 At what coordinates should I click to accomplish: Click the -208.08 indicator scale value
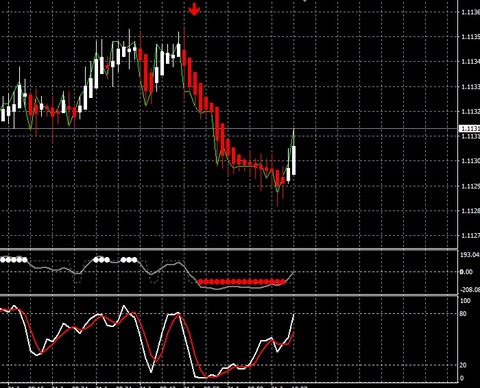[470, 290]
